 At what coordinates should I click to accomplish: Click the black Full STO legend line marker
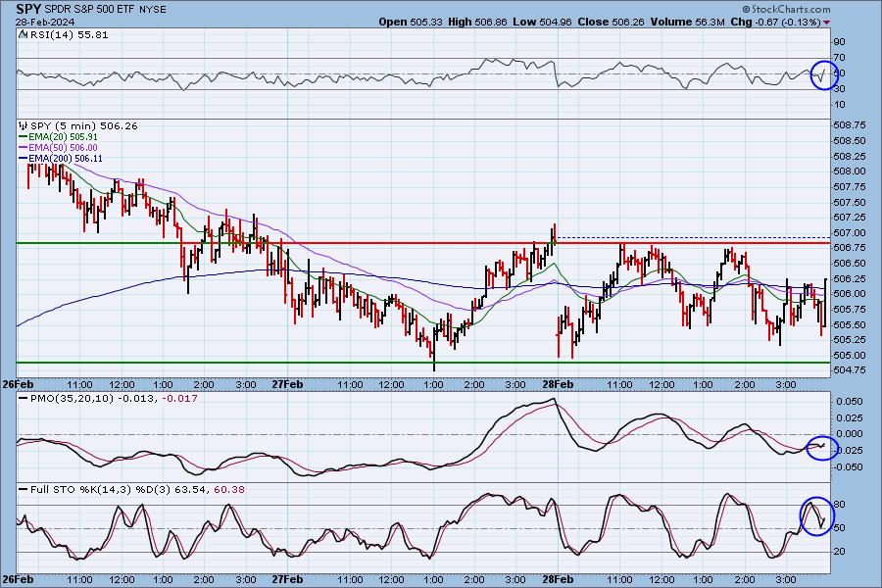point(24,489)
